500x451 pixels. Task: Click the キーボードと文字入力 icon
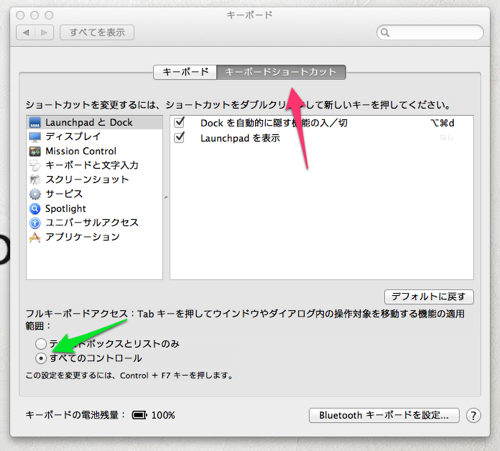click(35, 166)
